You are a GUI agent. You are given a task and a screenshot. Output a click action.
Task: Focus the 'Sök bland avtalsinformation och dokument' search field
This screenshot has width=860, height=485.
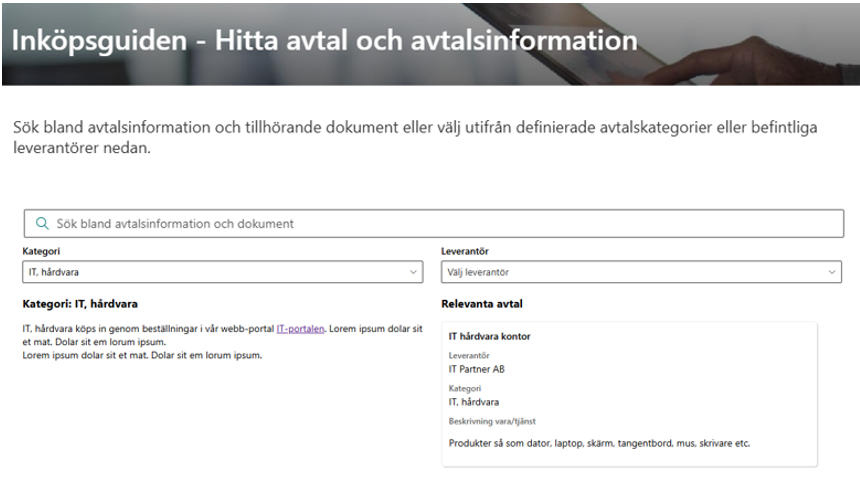click(x=433, y=223)
